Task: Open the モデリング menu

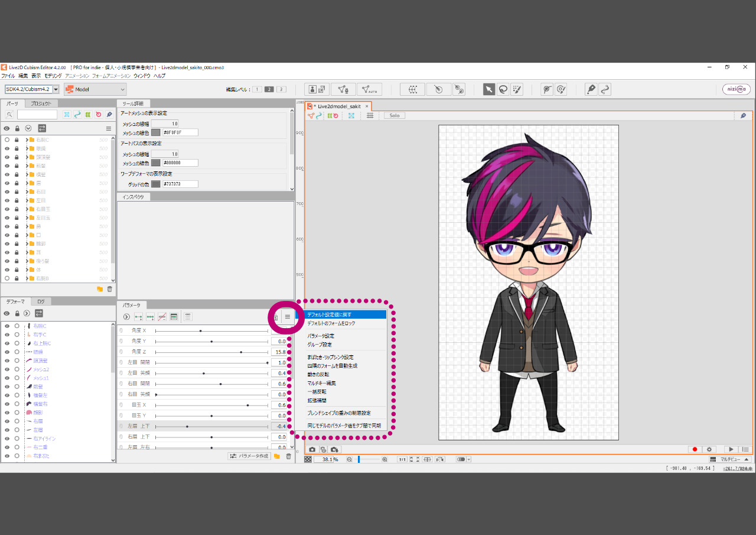Action: [53, 76]
